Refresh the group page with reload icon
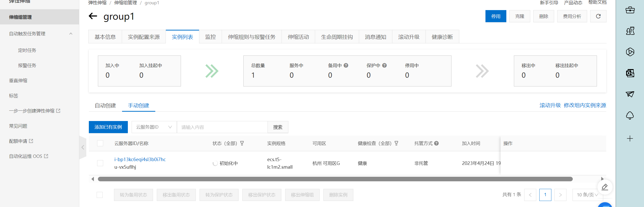Viewport: 644px width, 207px height. [598, 16]
